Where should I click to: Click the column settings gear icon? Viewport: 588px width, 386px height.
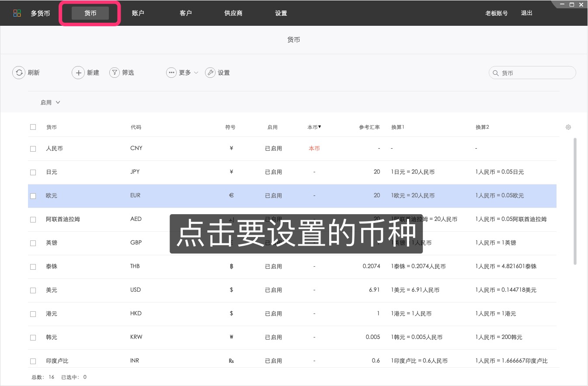(568, 127)
